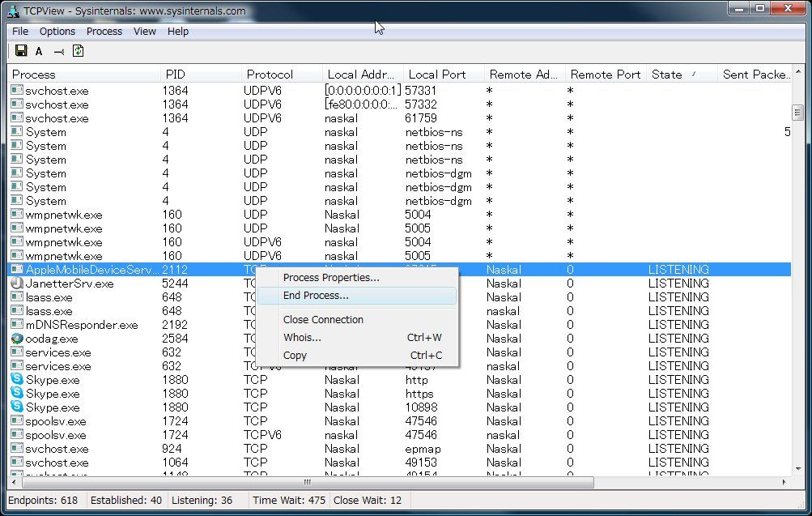
Task: Select the mDNSResponder.exe row
Action: 399,325
